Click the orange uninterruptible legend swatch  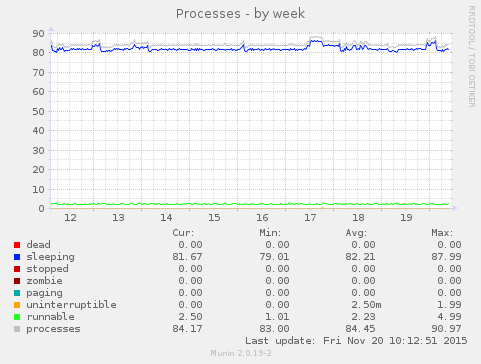pyautogui.click(x=17, y=305)
